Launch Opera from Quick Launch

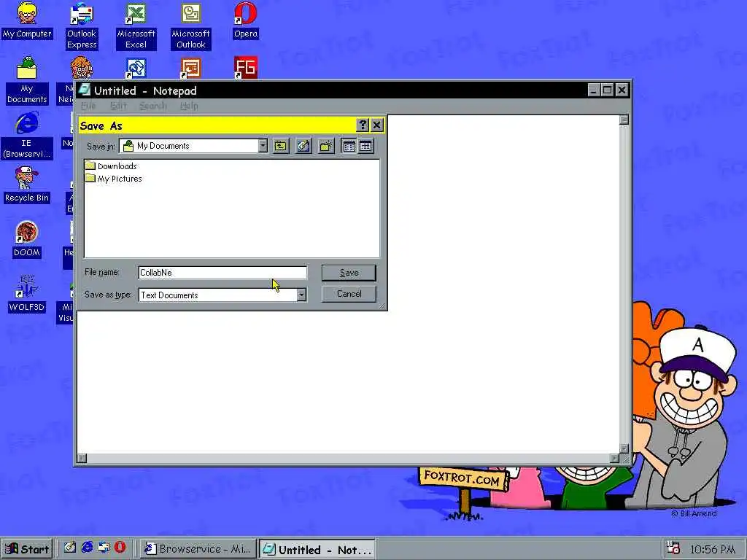pos(120,548)
